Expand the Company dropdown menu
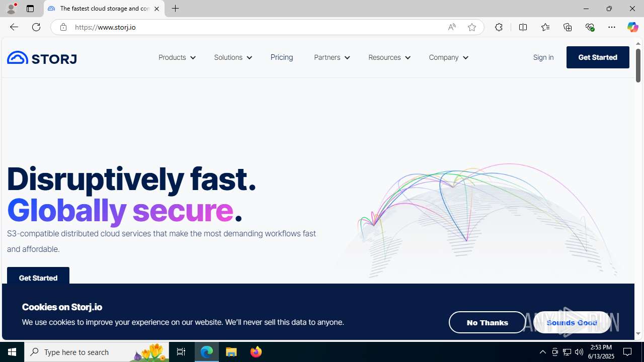644x362 pixels. (448, 57)
